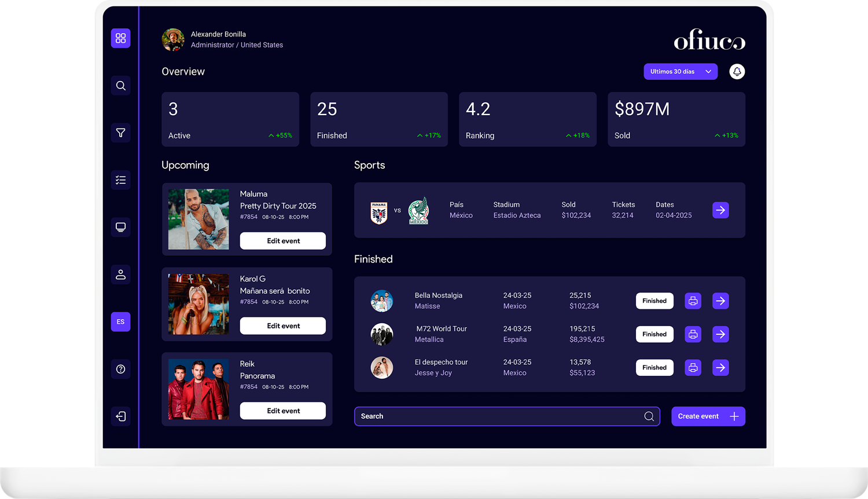Open the notifications bell icon

737,72
